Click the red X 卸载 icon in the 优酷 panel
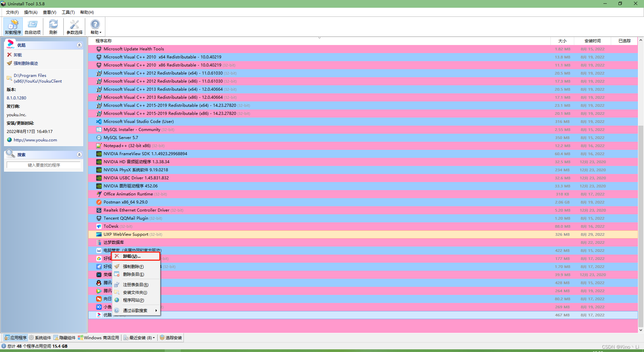 click(x=9, y=55)
